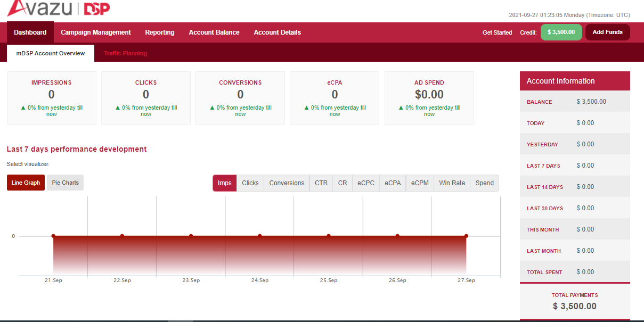
Task: Click the Avazu DSP logo
Action: click(x=59, y=7)
